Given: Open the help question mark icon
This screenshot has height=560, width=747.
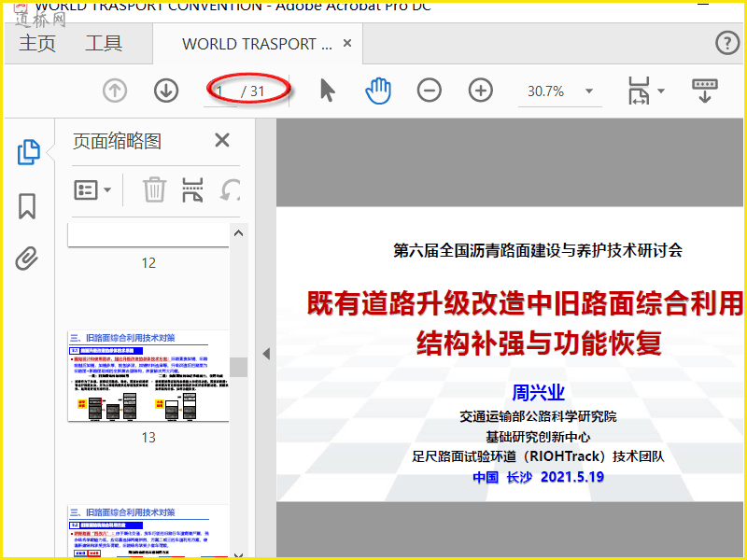Looking at the screenshot, I should [x=727, y=43].
